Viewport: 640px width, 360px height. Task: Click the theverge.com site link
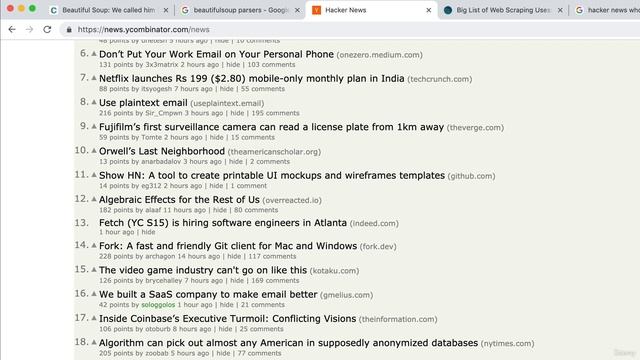[476, 128]
